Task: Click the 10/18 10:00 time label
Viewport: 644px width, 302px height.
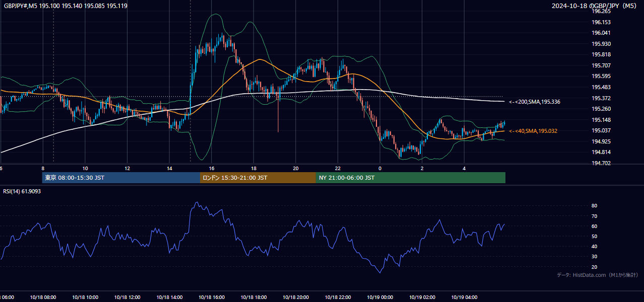Action: coord(85,297)
